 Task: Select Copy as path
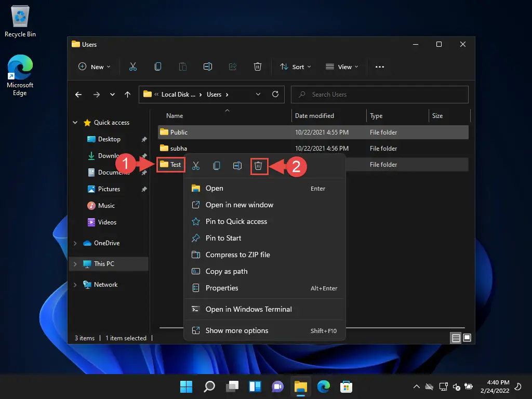pyautogui.click(x=264, y=271)
